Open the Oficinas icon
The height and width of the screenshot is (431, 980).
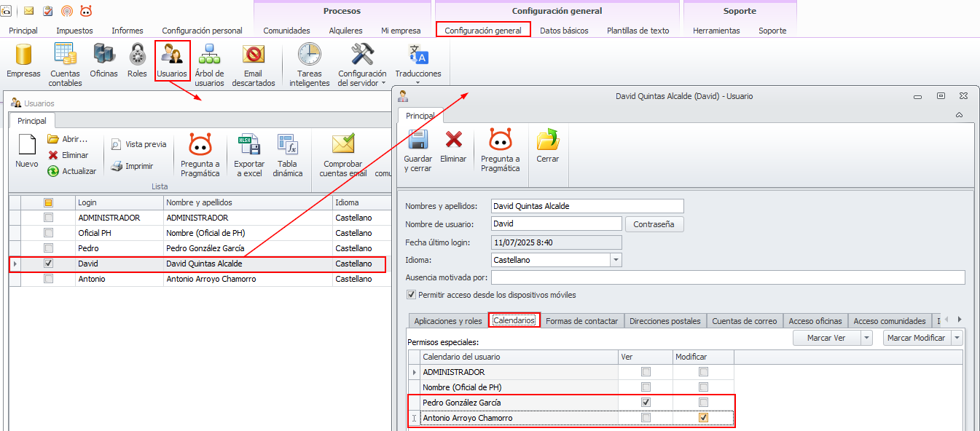pos(103,61)
